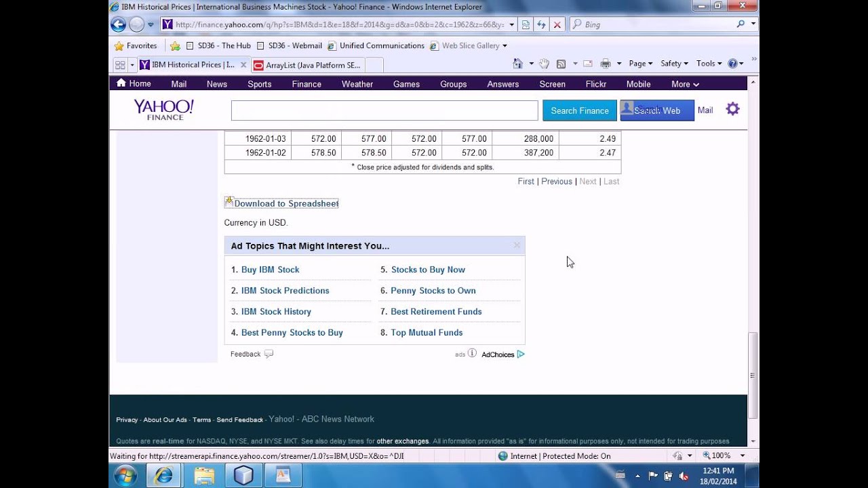Stop loading with the red X icon
The image size is (868, 488).
557,24
